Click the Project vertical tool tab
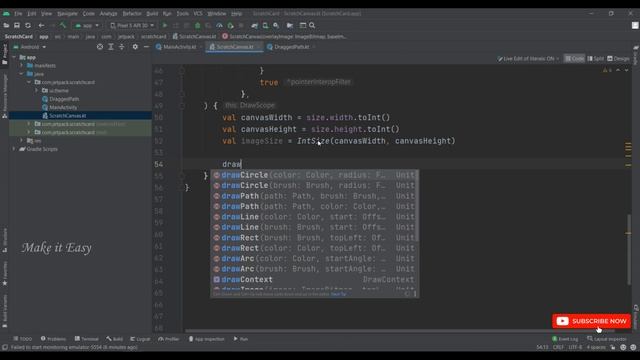The height and width of the screenshot is (360, 640). click(x=4, y=54)
